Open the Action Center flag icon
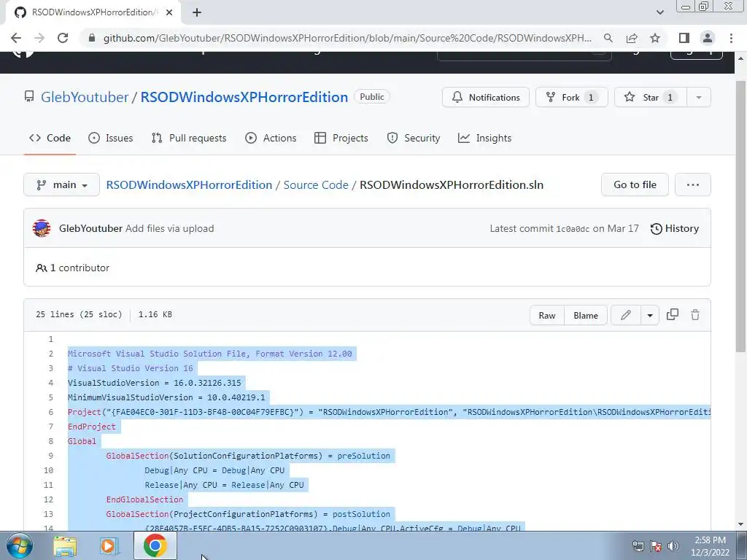 (x=656, y=546)
